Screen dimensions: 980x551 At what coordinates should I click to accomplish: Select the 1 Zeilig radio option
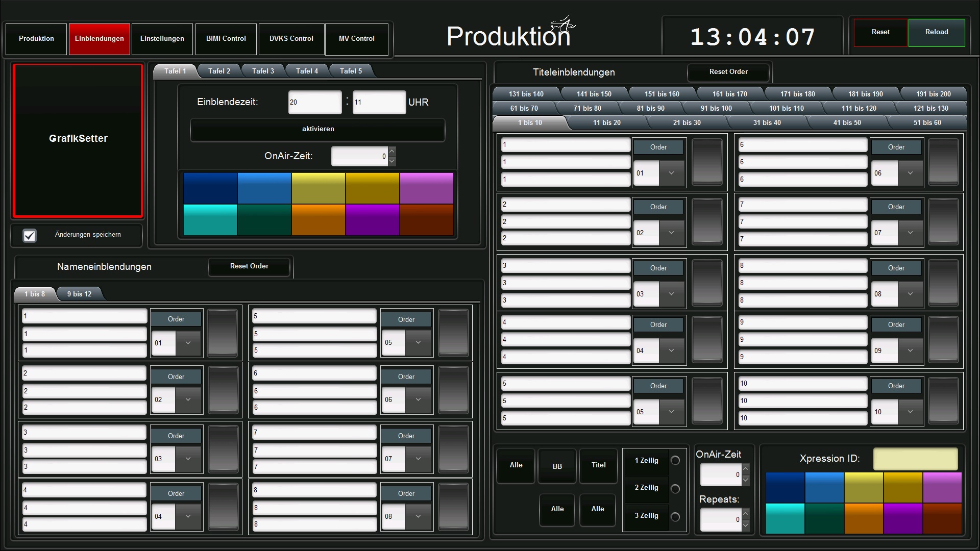coord(675,460)
